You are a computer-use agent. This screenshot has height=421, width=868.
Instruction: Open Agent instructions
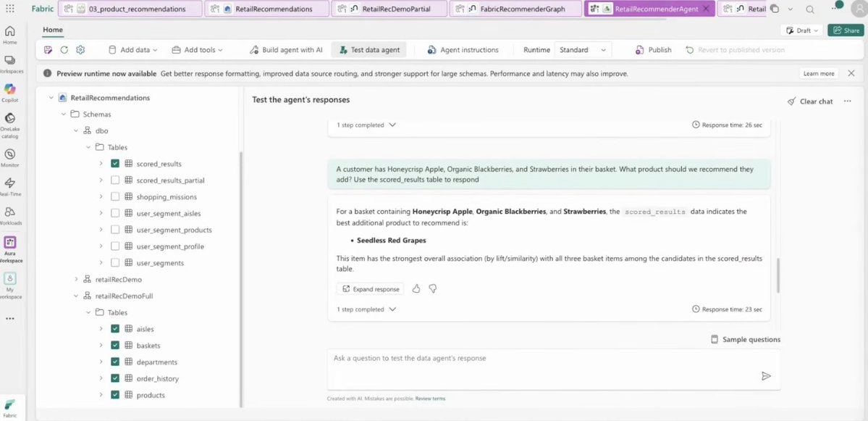[463, 50]
